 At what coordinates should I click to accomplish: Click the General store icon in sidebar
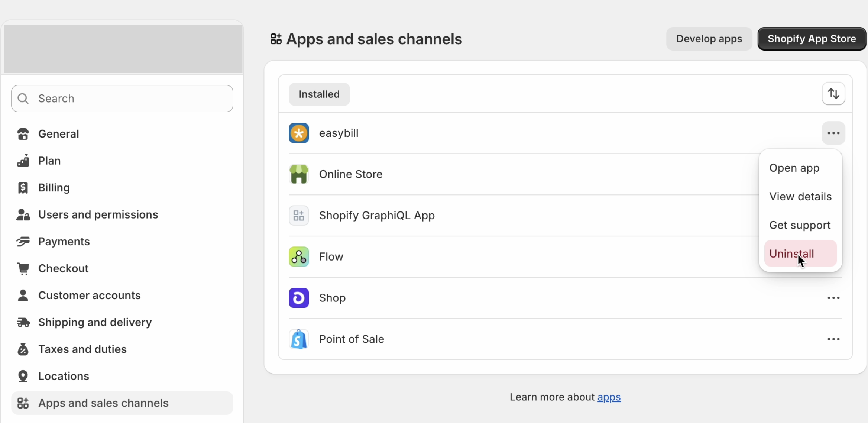(x=23, y=134)
